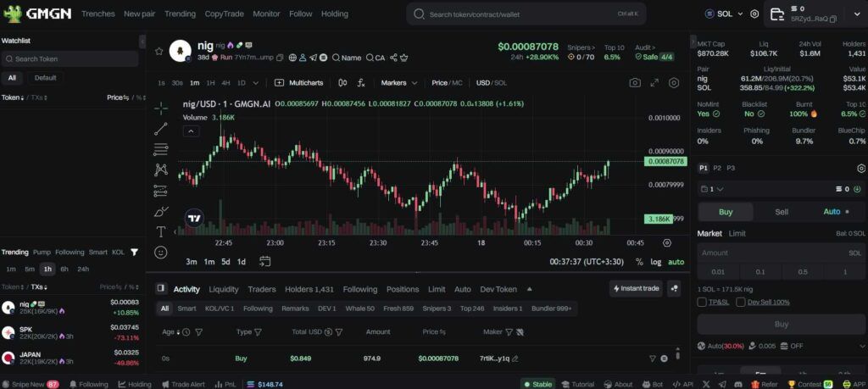Open the wallet count dropdown showing 1
The height and width of the screenshot is (389, 868).
712,189
